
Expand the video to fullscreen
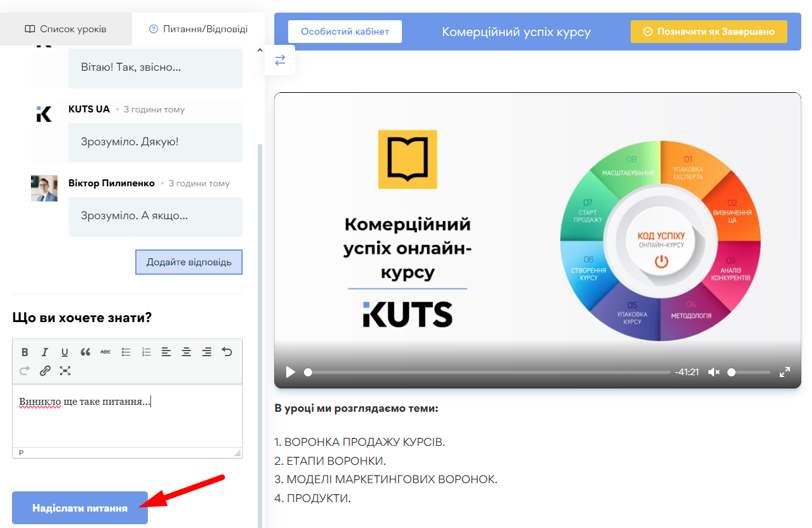(785, 372)
